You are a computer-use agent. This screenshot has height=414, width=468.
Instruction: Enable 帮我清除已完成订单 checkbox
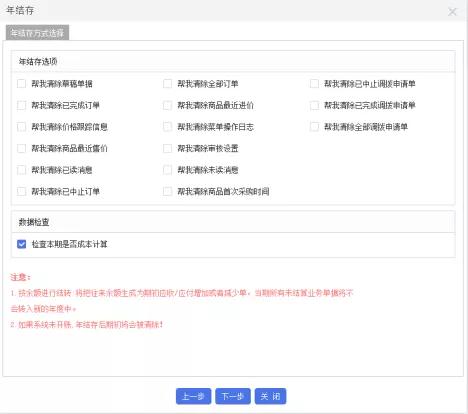pyautogui.click(x=21, y=105)
